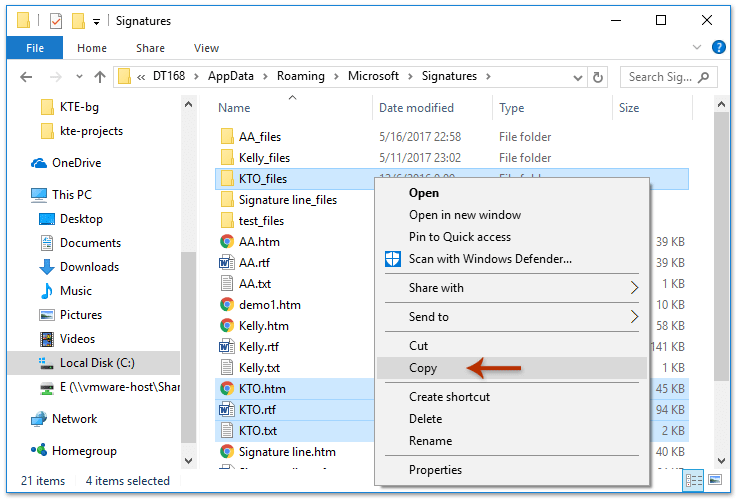Choose Copy from the context menu
Viewport: 739px width, 502px height.
pyautogui.click(x=423, y=368)
